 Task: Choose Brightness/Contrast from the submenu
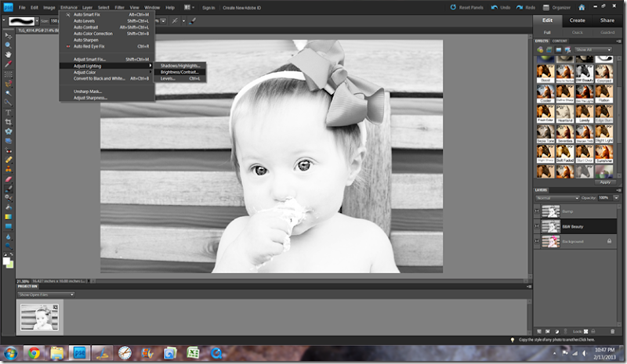tap(179, 72)
